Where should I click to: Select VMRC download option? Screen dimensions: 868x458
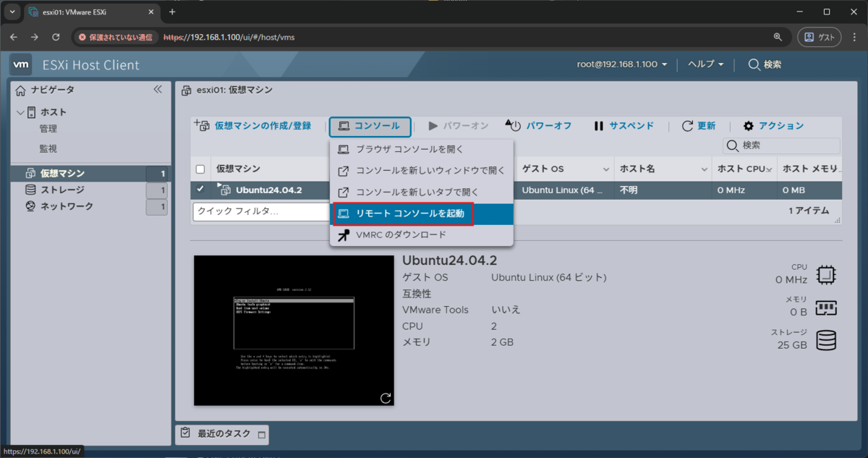click(422, 234)
